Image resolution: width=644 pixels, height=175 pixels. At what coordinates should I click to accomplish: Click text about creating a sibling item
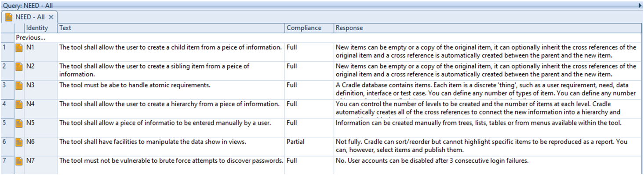[x=154, y=70]
